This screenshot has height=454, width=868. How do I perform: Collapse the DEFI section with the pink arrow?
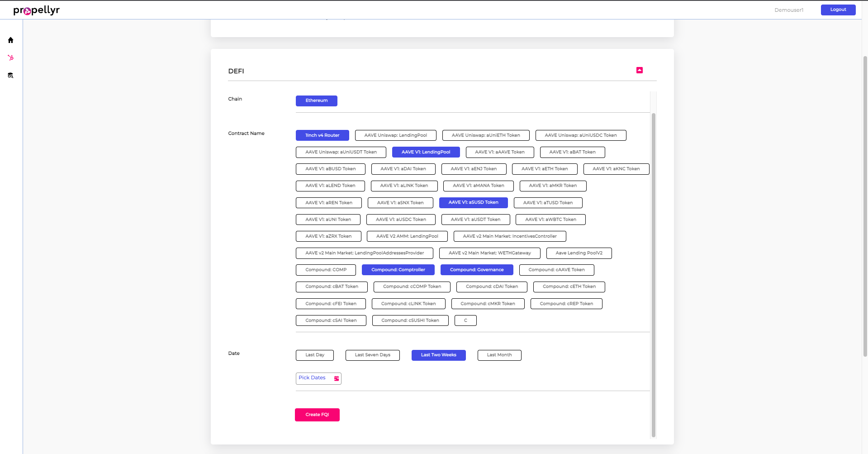pos(640,70)
